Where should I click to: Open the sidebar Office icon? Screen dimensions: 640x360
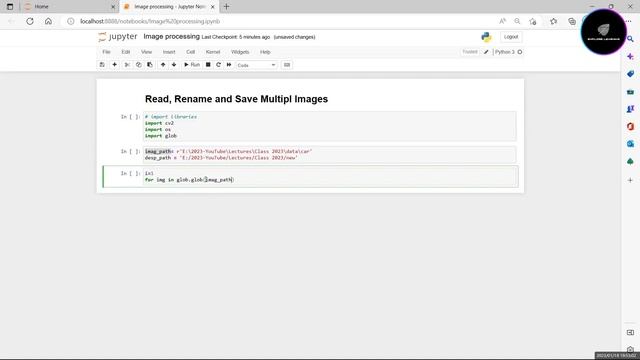coord(630,127)
